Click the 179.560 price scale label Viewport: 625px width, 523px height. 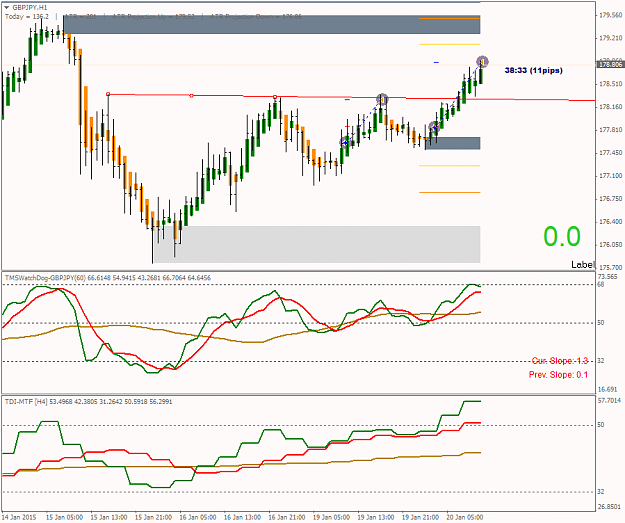coord(611,15)
